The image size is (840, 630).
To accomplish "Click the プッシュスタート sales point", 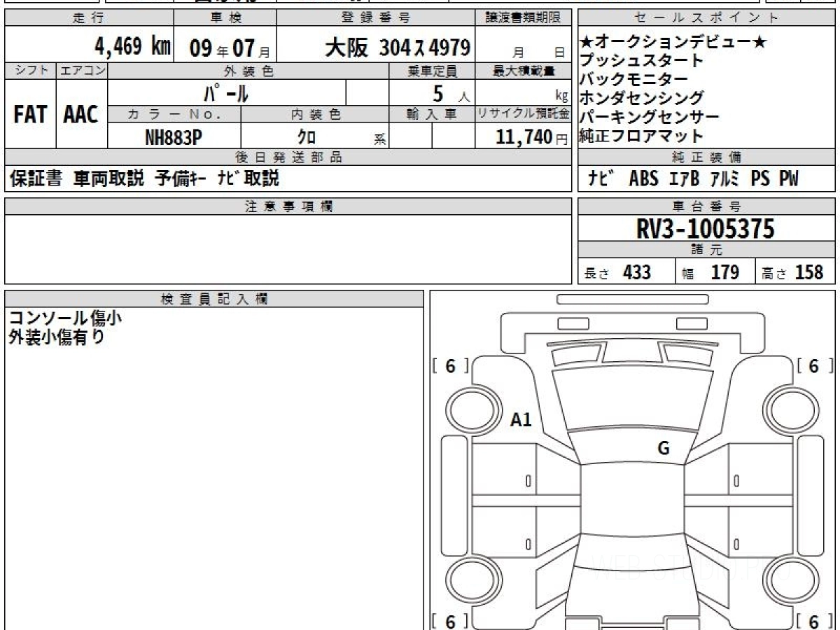I will click(641, 61).
